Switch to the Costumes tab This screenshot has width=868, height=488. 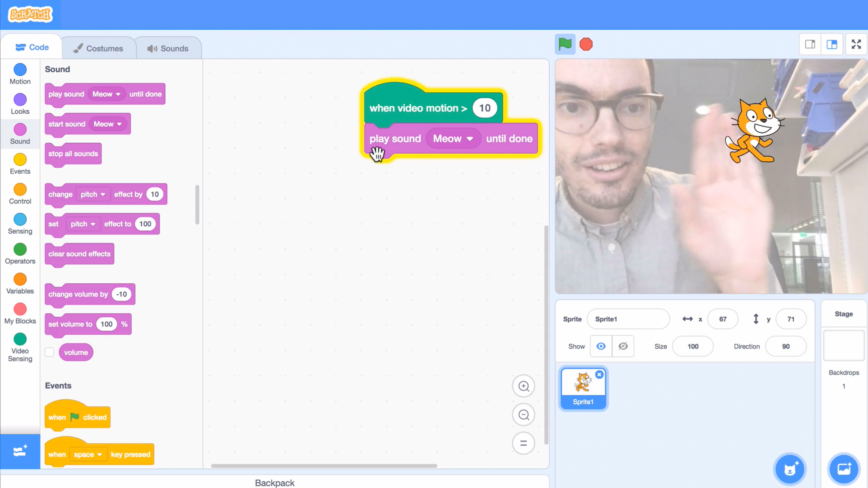click(x=98, y=49)
